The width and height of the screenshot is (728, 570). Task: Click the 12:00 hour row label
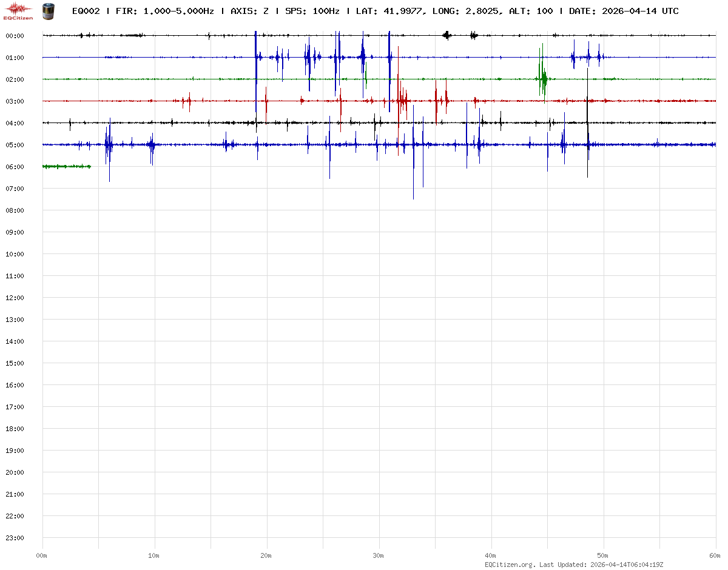click(x=15, y=298)
